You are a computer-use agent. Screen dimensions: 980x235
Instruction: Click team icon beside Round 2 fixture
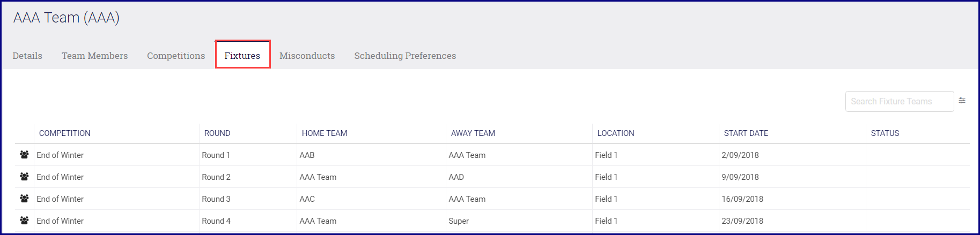pos(24,177)
